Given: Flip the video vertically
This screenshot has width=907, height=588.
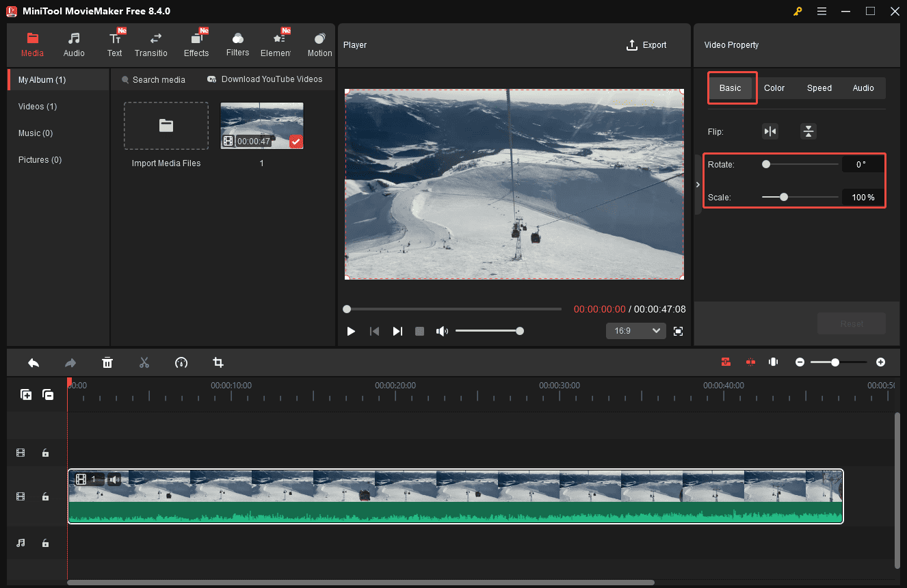Looking at the screenshot, I should coord(809,131).
